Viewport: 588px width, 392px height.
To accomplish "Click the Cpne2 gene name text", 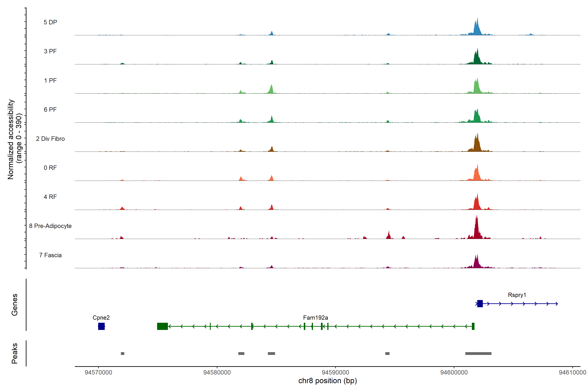I will pos(101,318).
